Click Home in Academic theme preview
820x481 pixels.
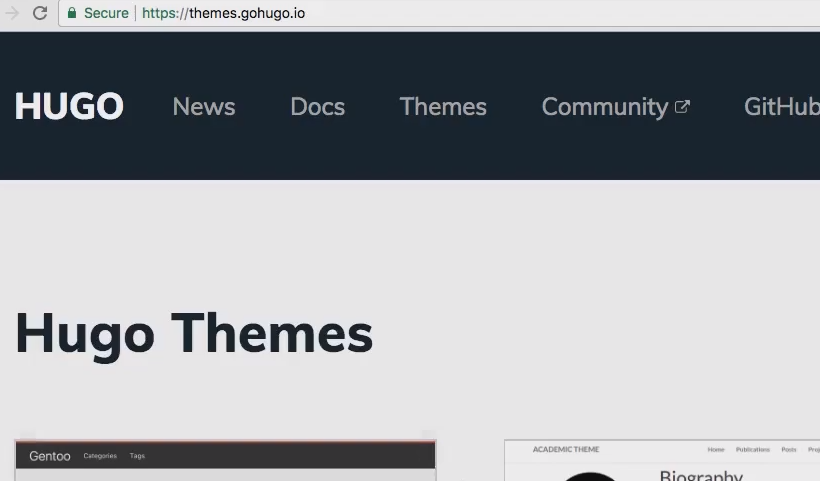click(716, 450)
